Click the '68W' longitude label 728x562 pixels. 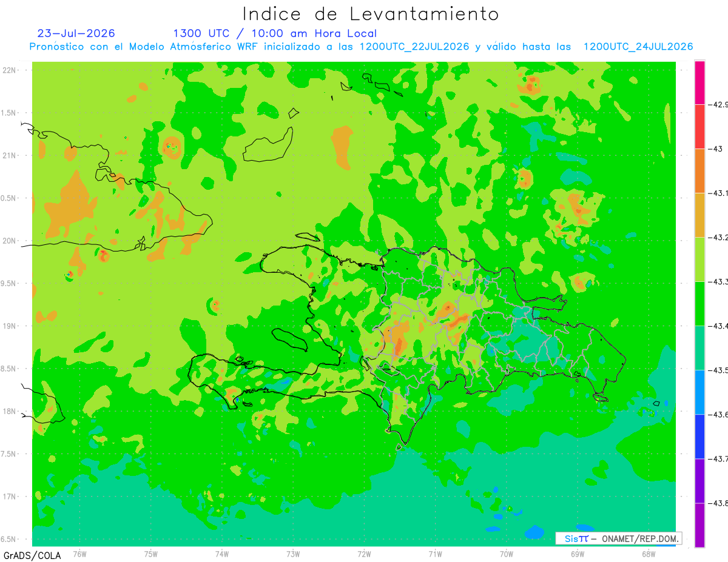pyautogui.click(x=649, y=554)
